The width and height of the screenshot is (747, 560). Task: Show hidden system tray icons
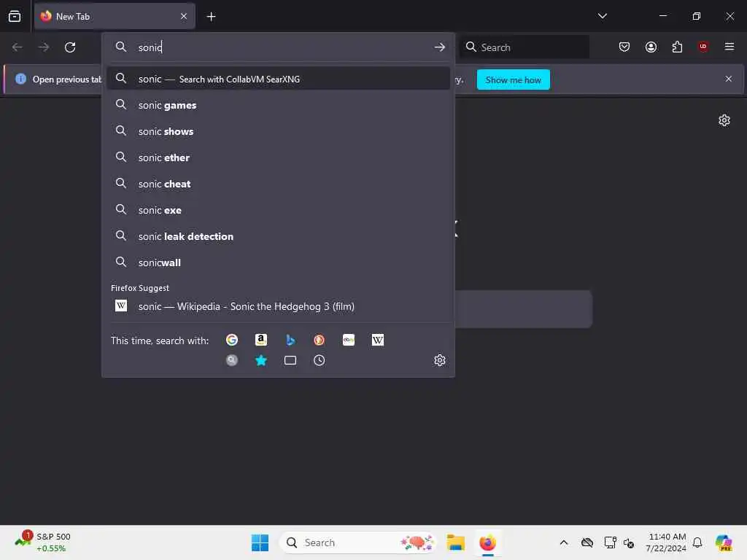[x=564, y=542]
